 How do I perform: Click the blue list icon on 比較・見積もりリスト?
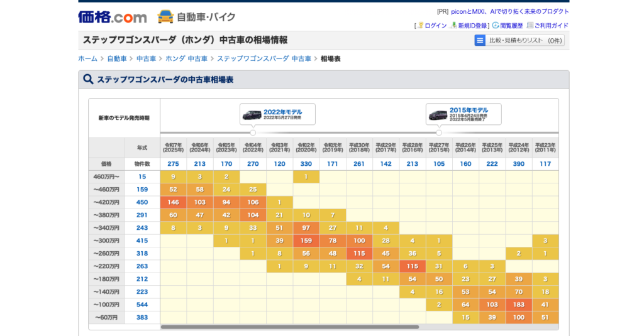(480, 40)
